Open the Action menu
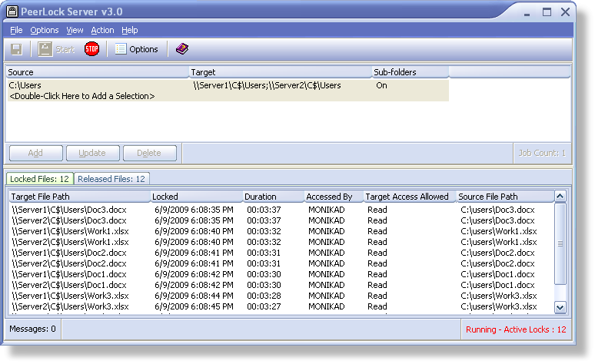This screenshot has width=595, height=364. [102, 30]
